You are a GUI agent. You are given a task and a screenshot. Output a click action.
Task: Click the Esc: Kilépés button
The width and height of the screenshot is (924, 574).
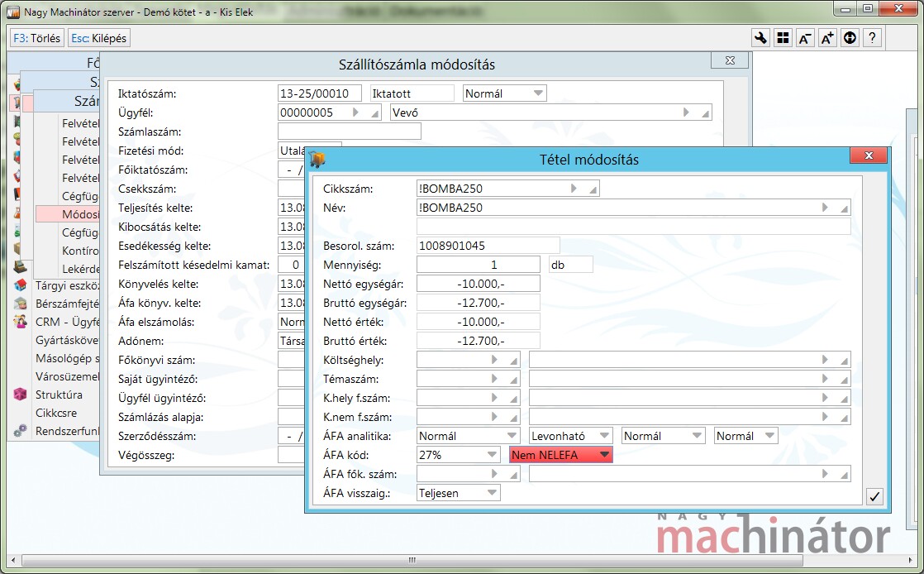pyautogui.click(x=99, y=38)
